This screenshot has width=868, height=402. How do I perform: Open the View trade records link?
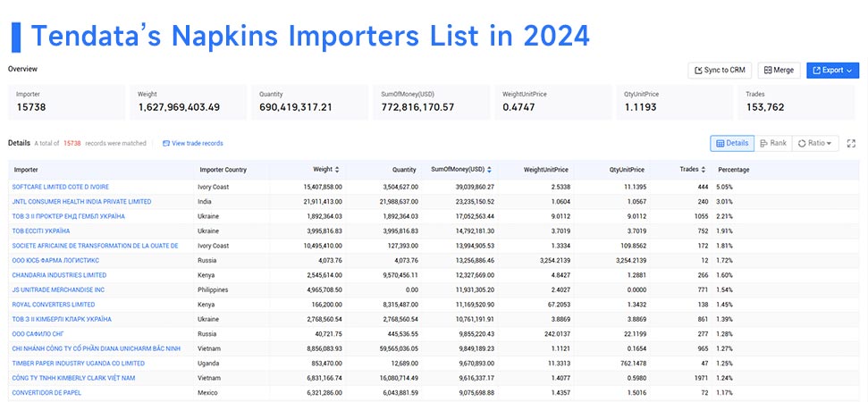pyautogui.click(x=193, y=143)
